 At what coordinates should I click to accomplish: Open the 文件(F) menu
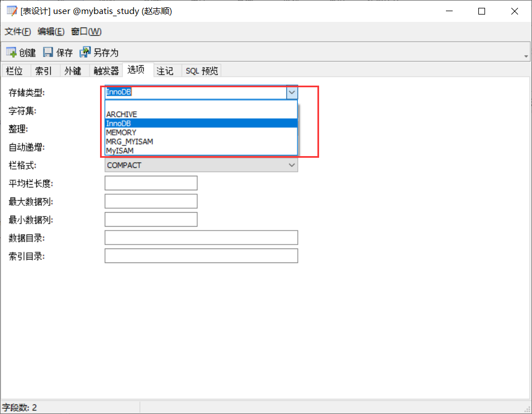coord(18,31)
